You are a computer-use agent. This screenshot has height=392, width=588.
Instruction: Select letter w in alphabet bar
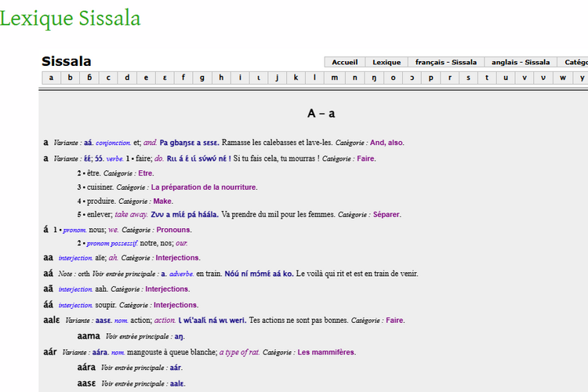point(563,77)
